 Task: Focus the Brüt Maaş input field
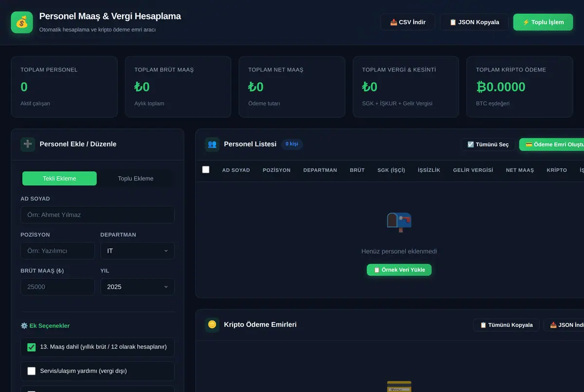coord(57,287)
